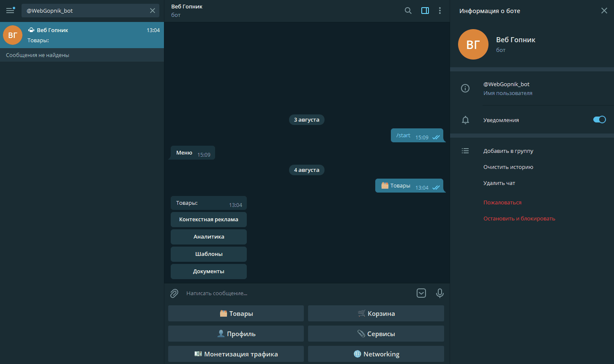Open the Веб Гопник chat in list
This screenshot has width=614, height=364.
[82, 35]
